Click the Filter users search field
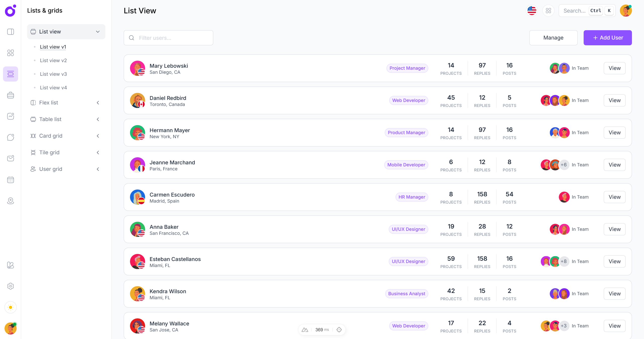Screen dimensions: 644x339 click(x=168, y=38)
